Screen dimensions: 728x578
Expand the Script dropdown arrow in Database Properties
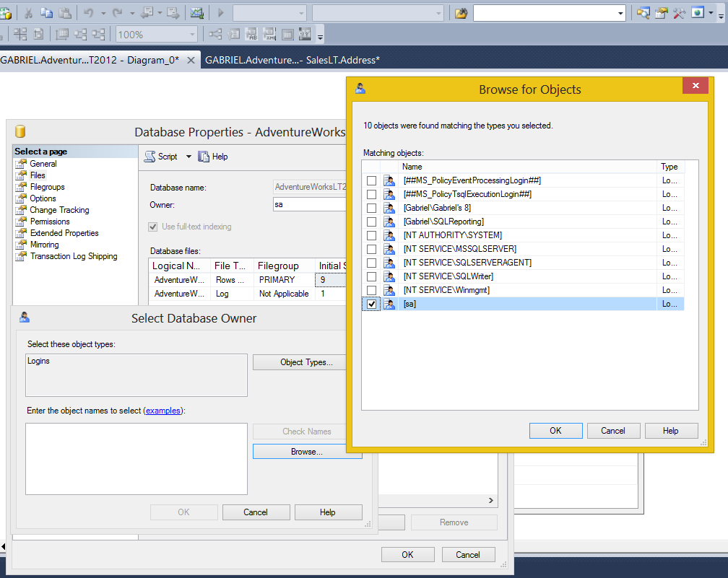pos(188,157)
